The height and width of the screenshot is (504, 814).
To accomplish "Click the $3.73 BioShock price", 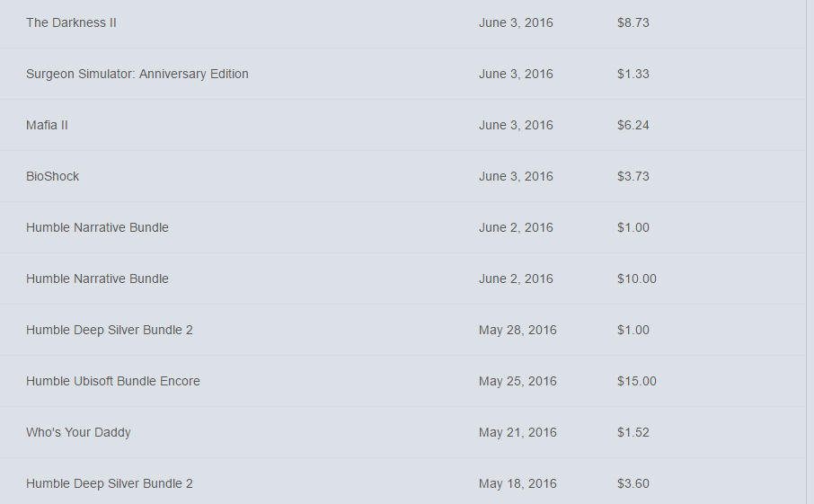I will click(x=633, y=176).
